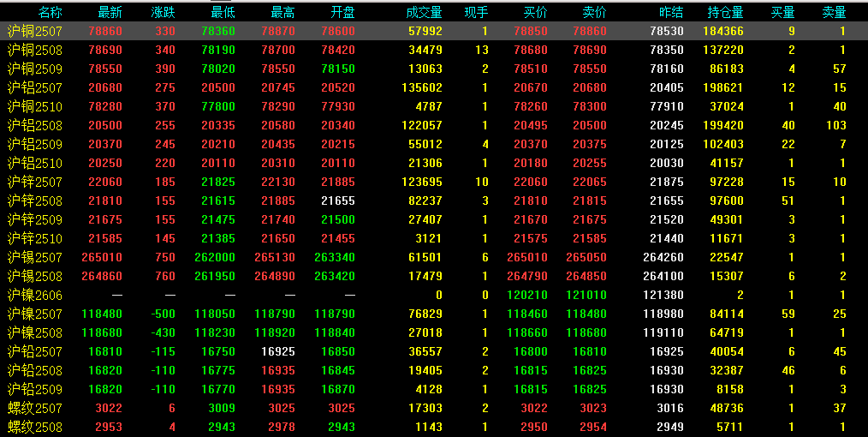
Task: Click ask volume 103 of 沪铝2508
Action: point(835,126)
